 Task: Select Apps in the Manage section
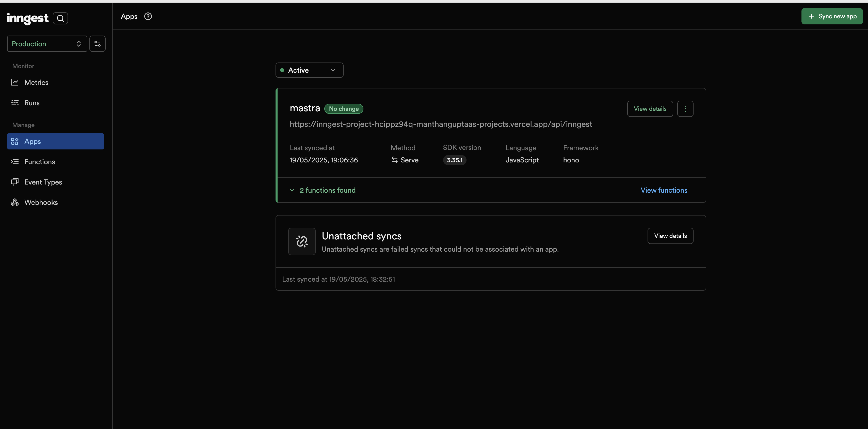(32, 141)
